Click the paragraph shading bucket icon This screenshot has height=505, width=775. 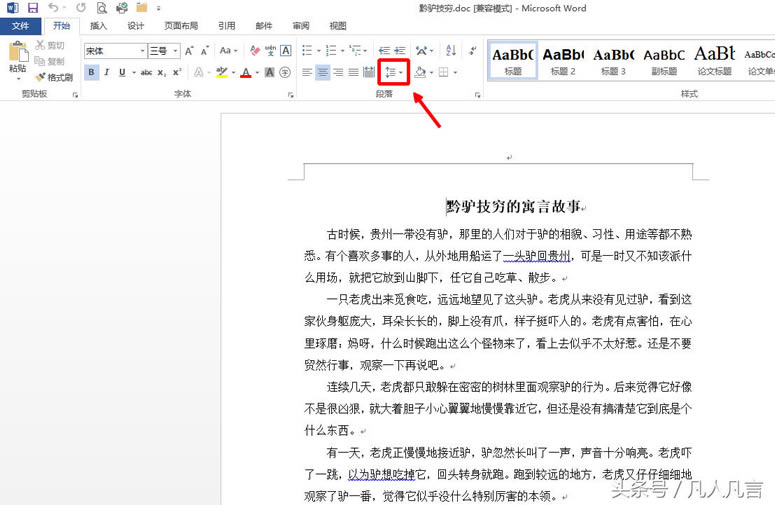coord(420,72)
